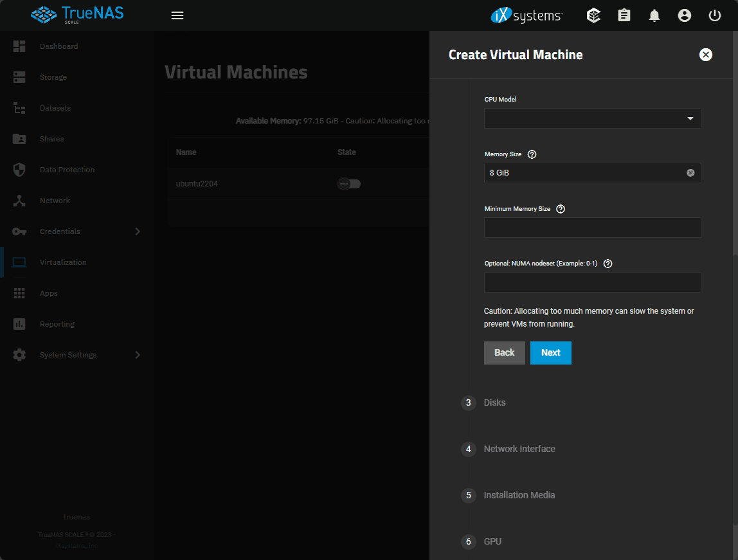Open the TrueCommand status icon
This screenshot has width=738, height=560.
594,15
